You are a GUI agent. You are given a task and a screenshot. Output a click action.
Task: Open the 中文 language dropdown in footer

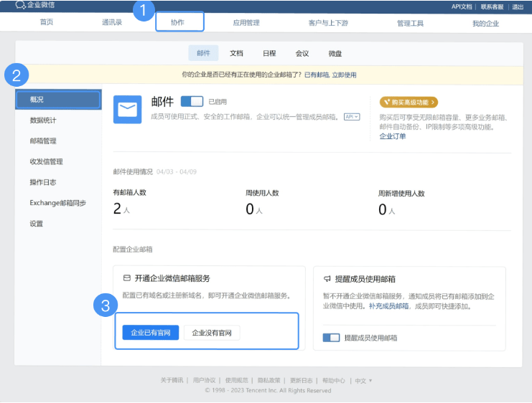(x=363, y=380)
